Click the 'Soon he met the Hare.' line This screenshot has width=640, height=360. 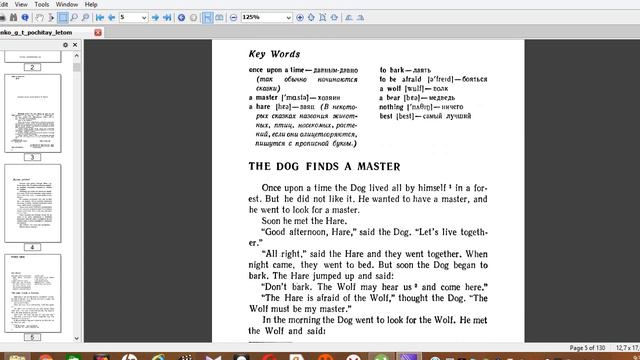(304, 221)
